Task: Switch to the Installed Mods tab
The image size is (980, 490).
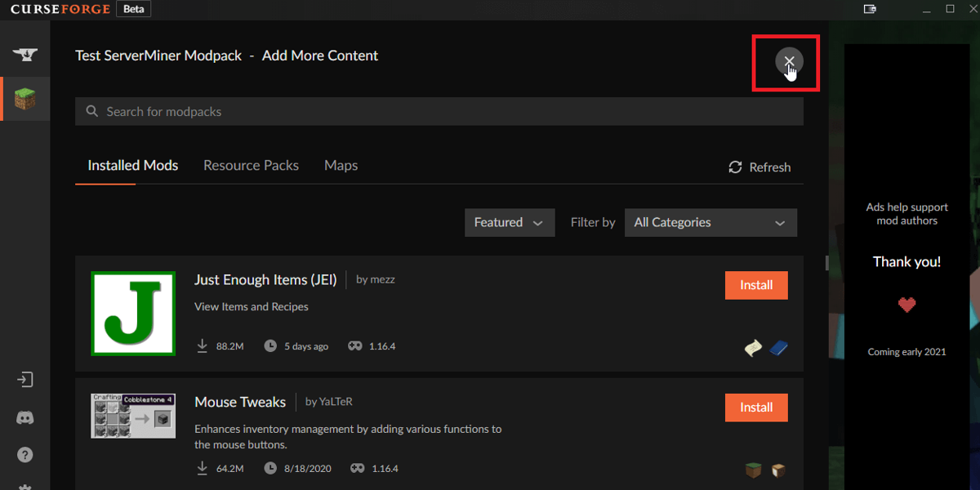Action: click(133, 165)
